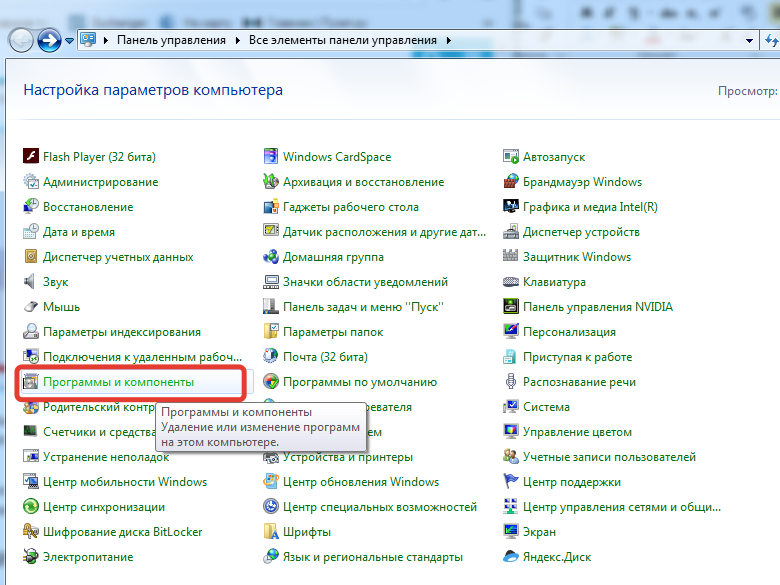Open Экран display link
Screen dimensions: 780x585
click(x=539, y=532)
